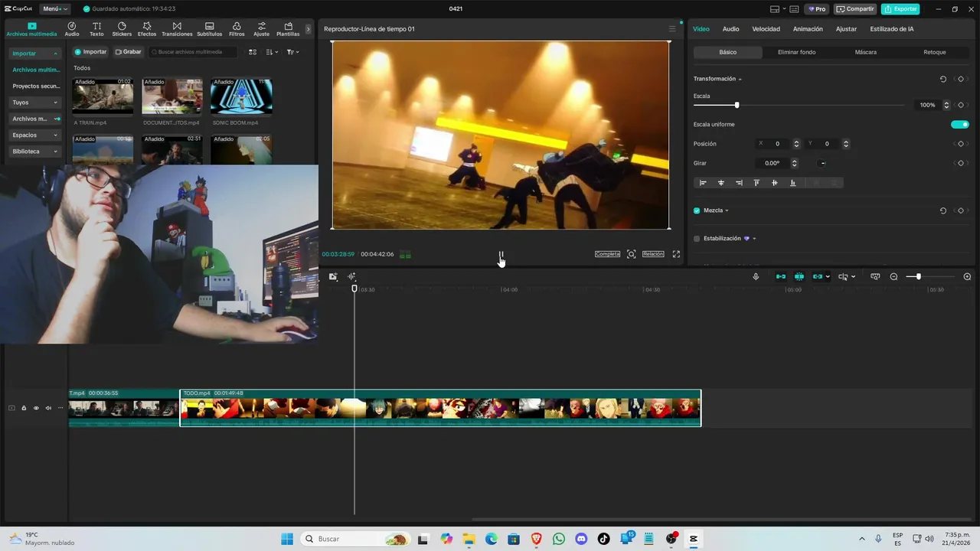Switch media list to grid view icon
The image size is (980, 551).
click(x=253, y=52)
